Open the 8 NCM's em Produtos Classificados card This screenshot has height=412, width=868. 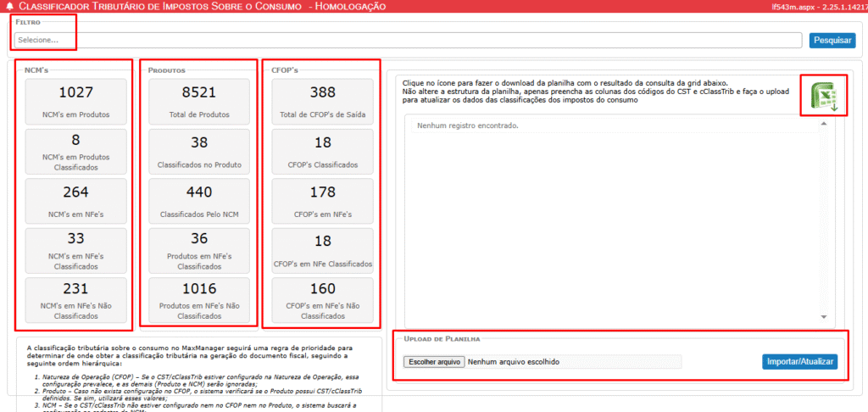[x=75, y=150]
